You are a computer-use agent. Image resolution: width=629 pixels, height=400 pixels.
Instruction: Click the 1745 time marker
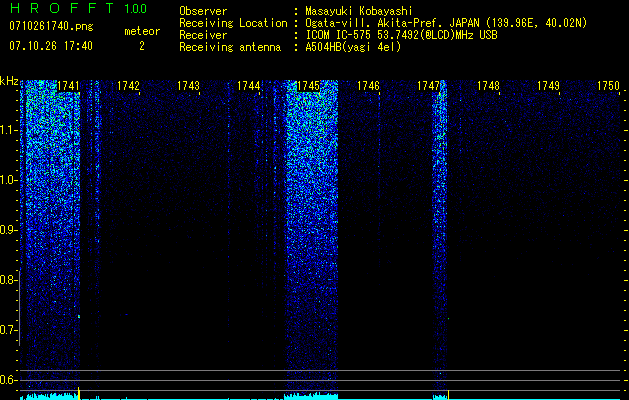308,86
